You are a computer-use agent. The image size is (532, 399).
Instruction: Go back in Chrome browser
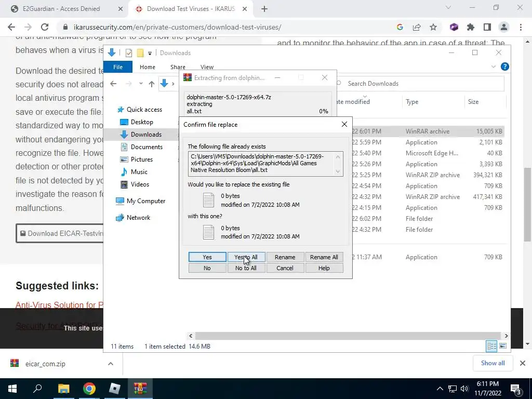tap(11, 27)
